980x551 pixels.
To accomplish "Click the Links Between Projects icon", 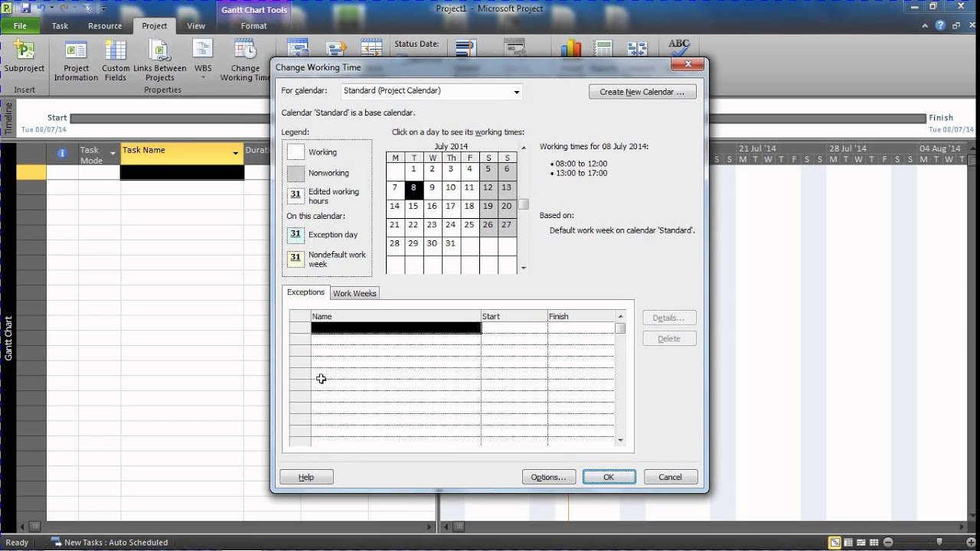I will tap(159, 57).
